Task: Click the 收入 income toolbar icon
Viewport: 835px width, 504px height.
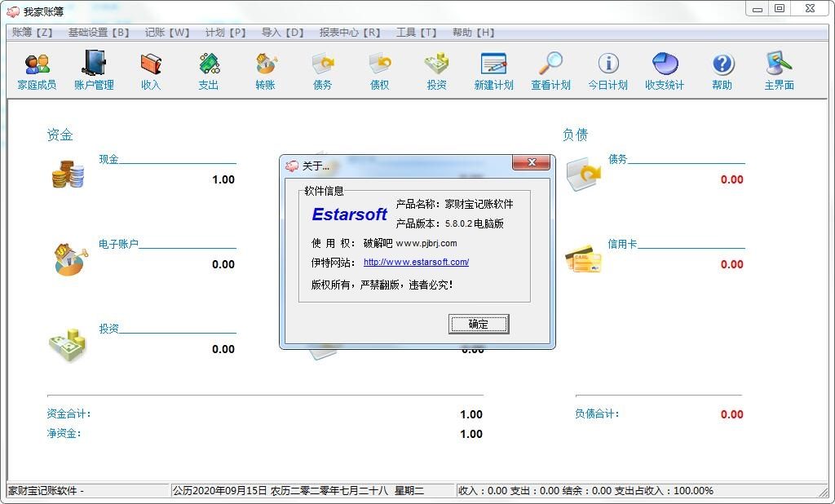Action: click(151, 72)
